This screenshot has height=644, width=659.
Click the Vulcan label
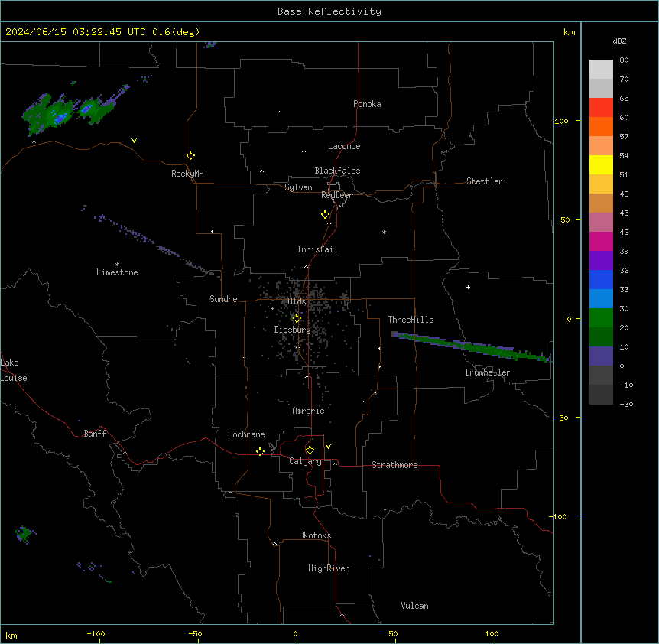415,606
